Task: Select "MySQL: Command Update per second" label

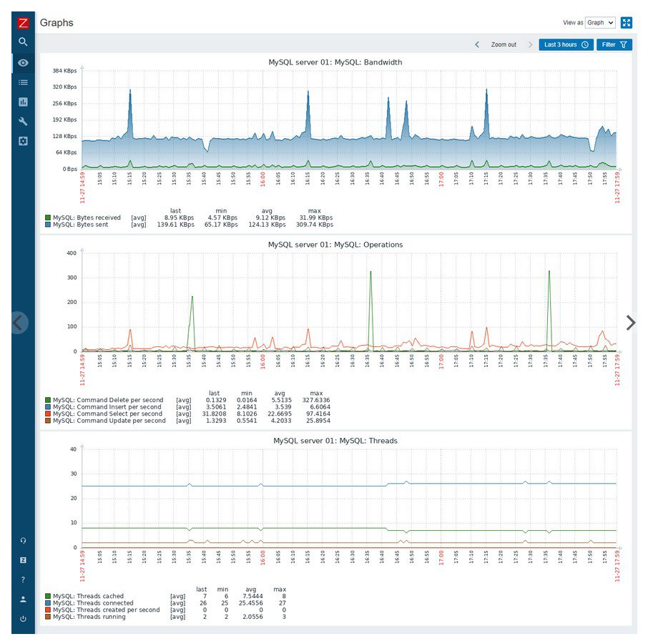Action: pos(109,421)
